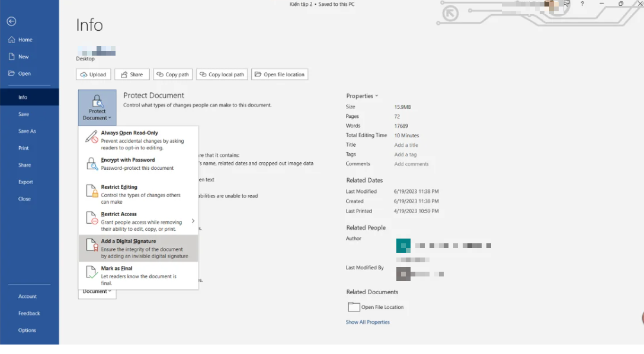Open Account settings in the sidebar
This screenshot has height=354, width=644.
(29, 296)
